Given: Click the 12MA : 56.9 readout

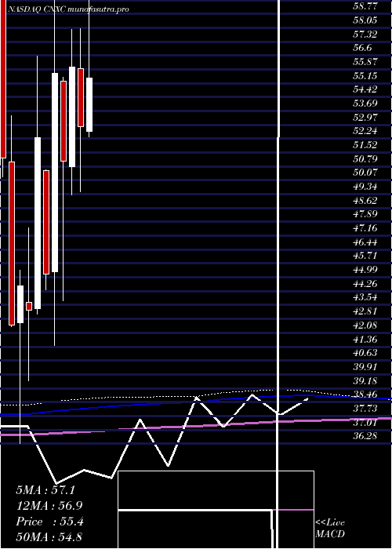Looking at the screenshot, I should (49, 506).
